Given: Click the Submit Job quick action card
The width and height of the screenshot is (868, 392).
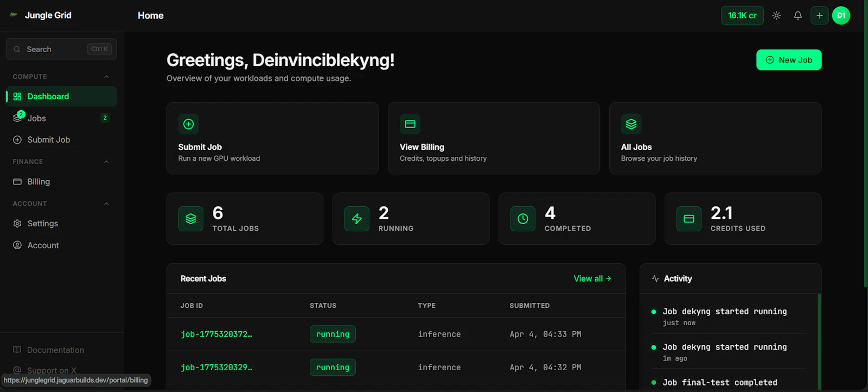Looking at the screenshot, I should click(x=272, y=138).
